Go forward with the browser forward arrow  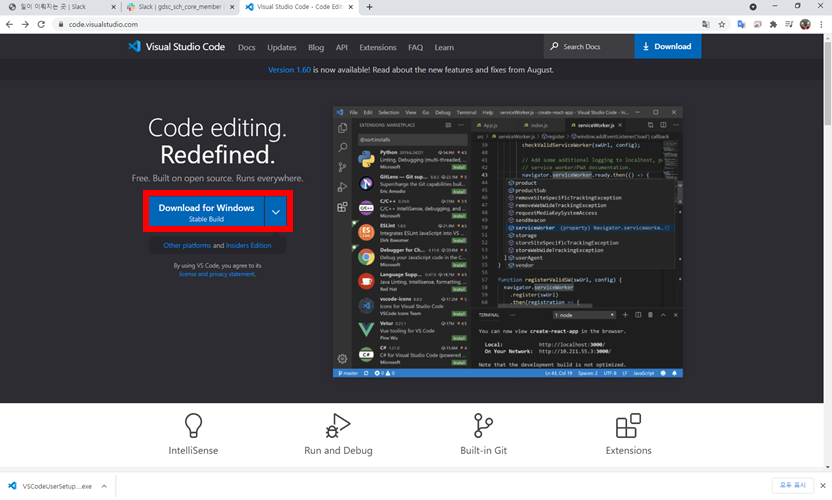[x=25, y=24]
